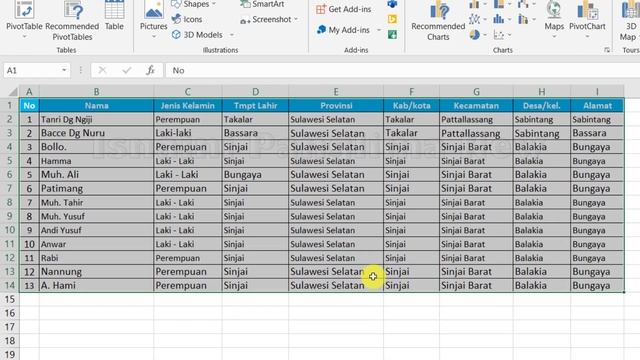Open the Charts dialog launcher
This screenshot has height=360, width=640.
click(x=607, y=50)
